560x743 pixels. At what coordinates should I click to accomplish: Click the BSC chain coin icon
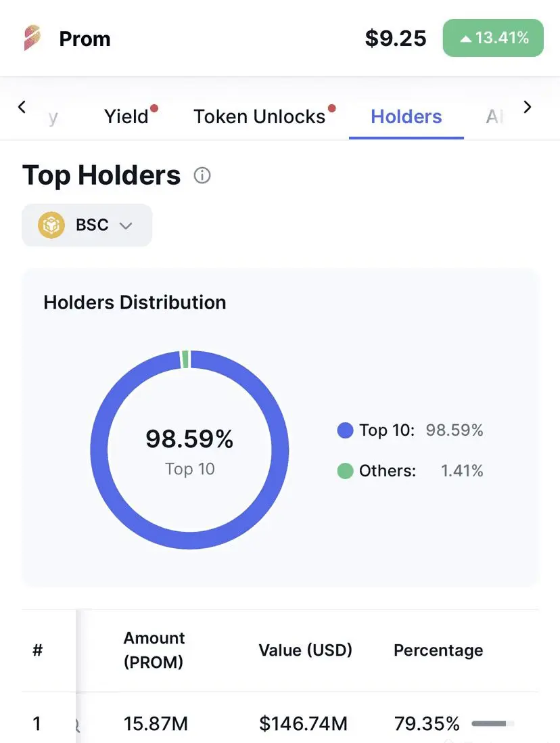(x=51, y=225)
